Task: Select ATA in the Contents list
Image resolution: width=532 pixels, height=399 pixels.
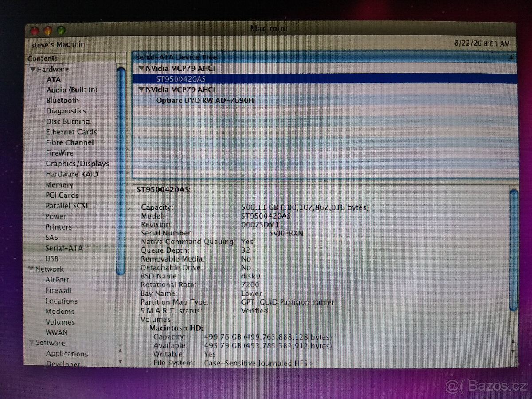Action: [54, 79]
